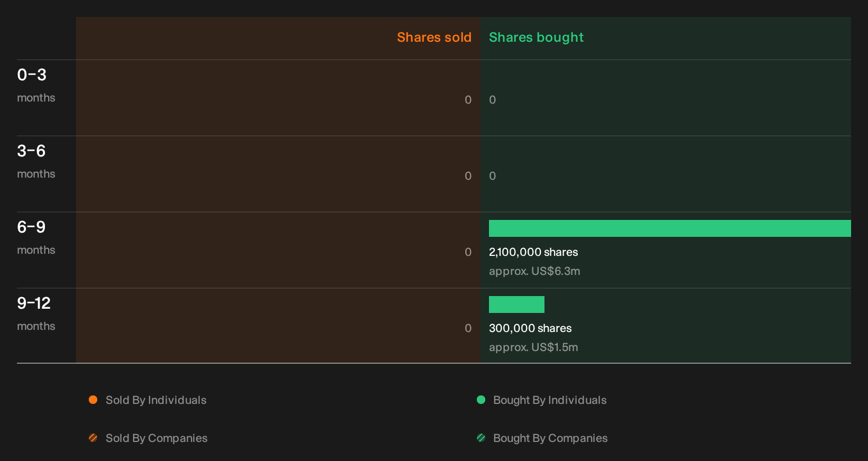Select the approx. US$1.5m value
The width and height of the screenshot is (868, 461).
[533, 347]
